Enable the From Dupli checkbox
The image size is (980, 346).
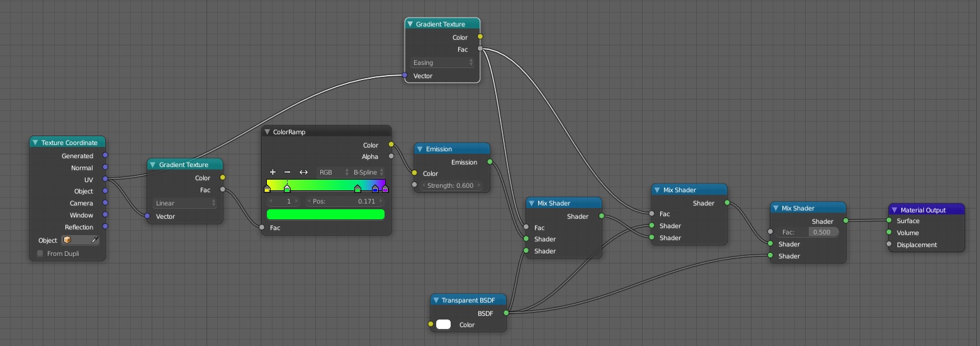tap(40, 253)
